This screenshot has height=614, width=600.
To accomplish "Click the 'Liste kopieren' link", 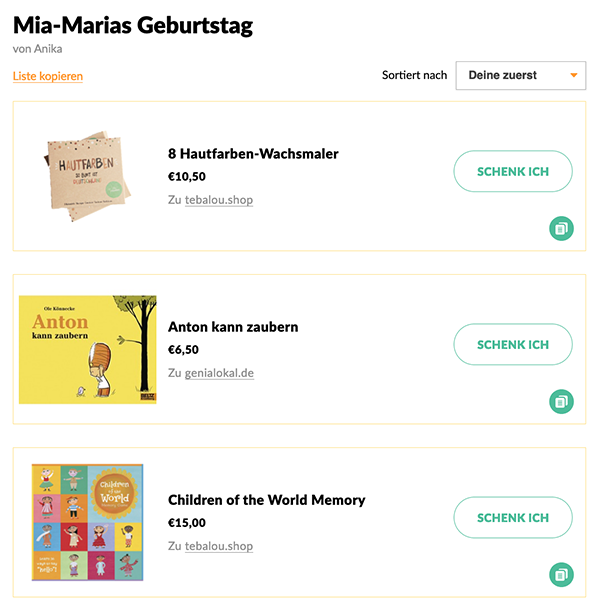I will 48,76.
